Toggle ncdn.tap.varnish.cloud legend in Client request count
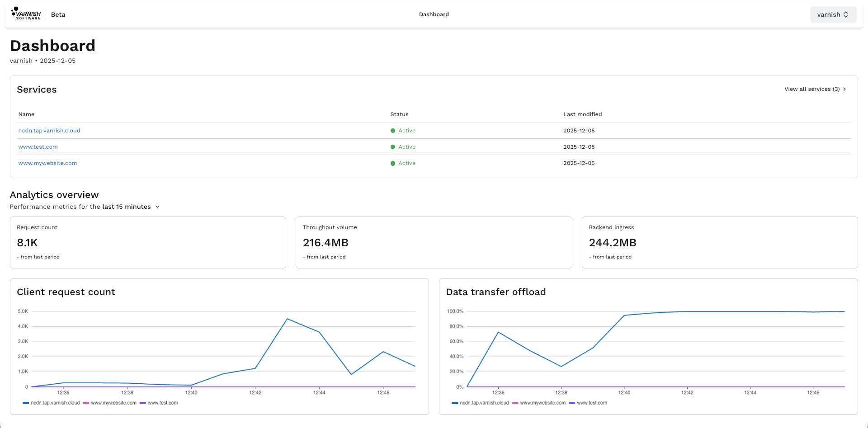This screenshot has width=868, height=428. (51, 403)
